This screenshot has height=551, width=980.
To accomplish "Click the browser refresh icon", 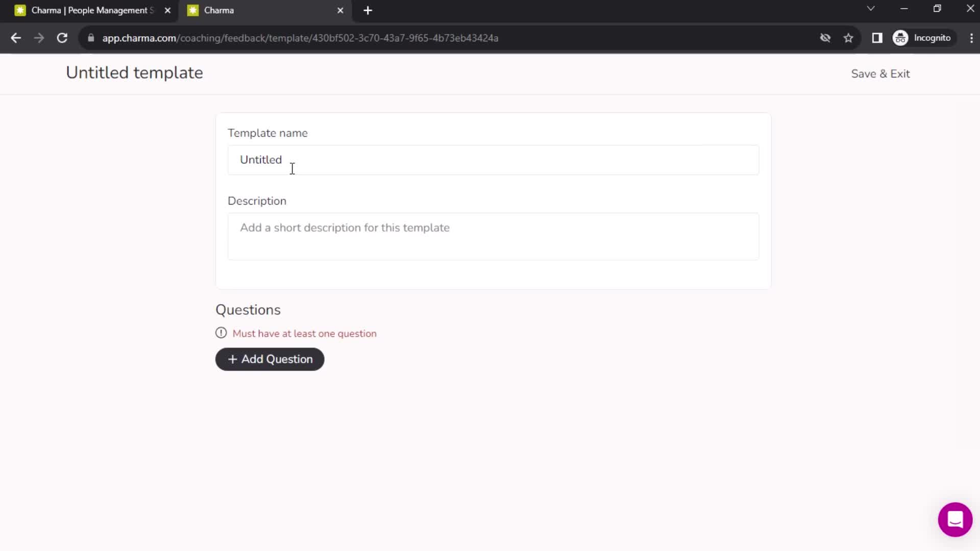I will 61,38.
